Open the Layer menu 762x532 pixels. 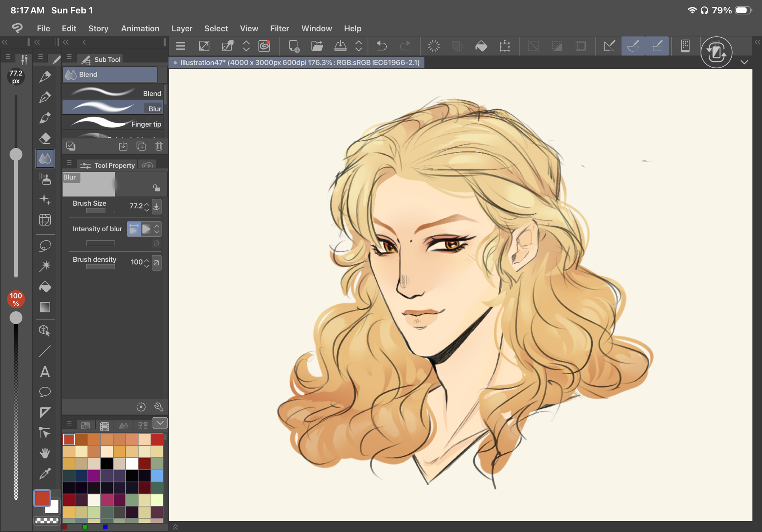point(182,29)
